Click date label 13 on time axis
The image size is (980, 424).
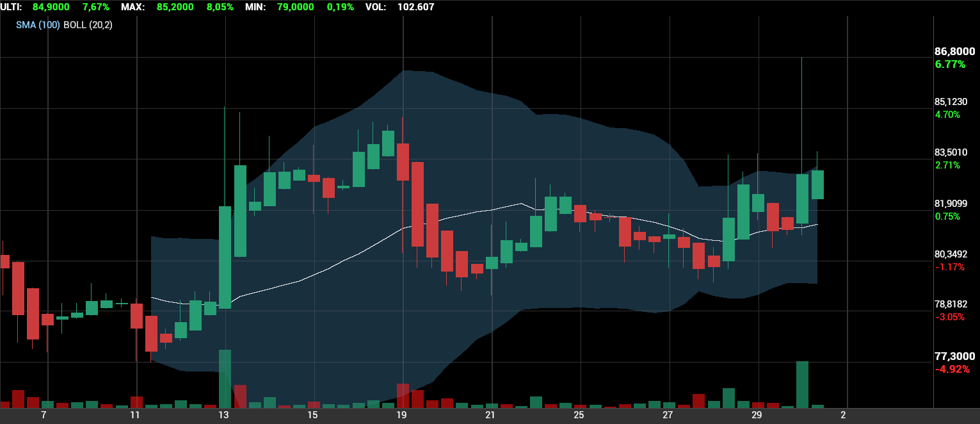coord(223,416)
